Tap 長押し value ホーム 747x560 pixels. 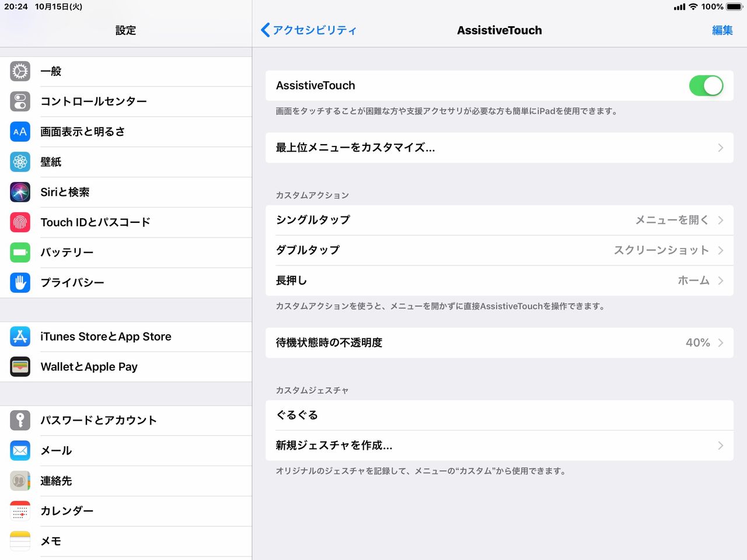(693, 281)
